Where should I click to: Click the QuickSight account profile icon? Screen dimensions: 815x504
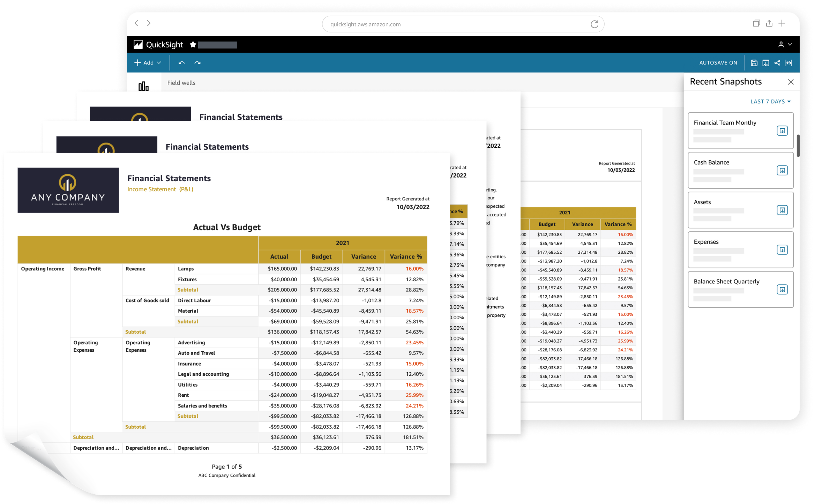(781, 45)
